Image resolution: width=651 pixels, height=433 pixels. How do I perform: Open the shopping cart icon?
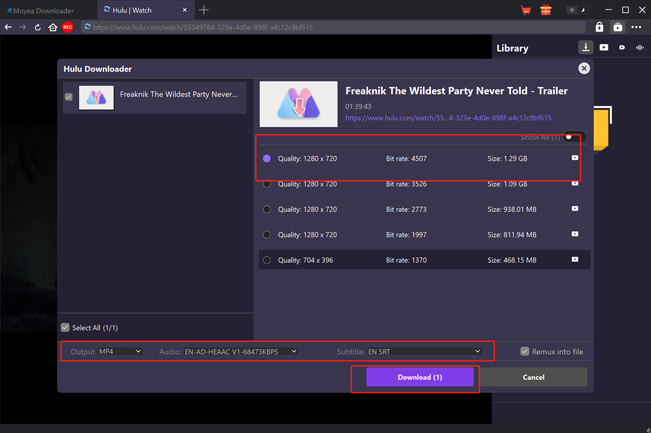point(526,10)
